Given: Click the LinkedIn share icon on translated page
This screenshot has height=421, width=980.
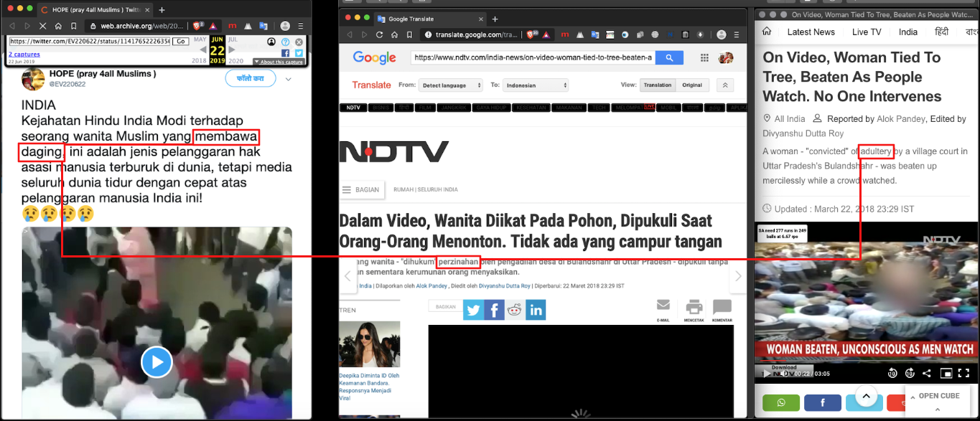Looking at the screenshot, I should [536, 310].
